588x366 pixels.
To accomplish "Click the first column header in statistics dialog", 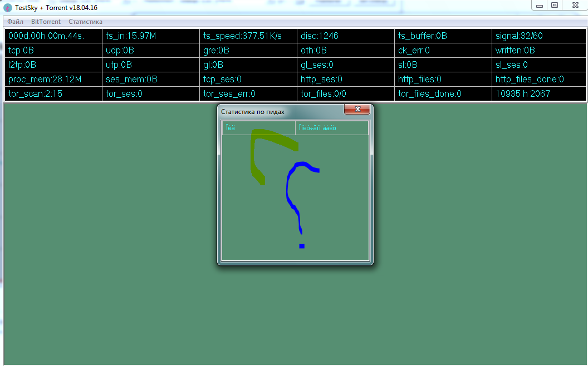I will (x=258, y=128).
